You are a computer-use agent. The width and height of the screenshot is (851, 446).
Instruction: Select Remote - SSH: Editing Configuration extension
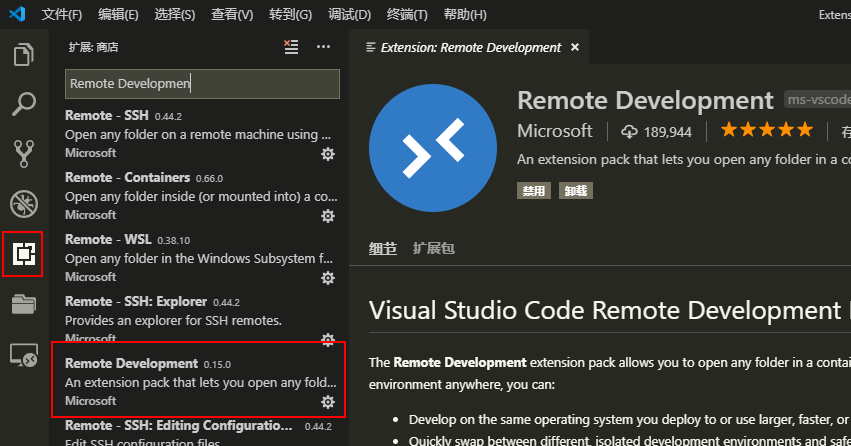coord(200,432)
